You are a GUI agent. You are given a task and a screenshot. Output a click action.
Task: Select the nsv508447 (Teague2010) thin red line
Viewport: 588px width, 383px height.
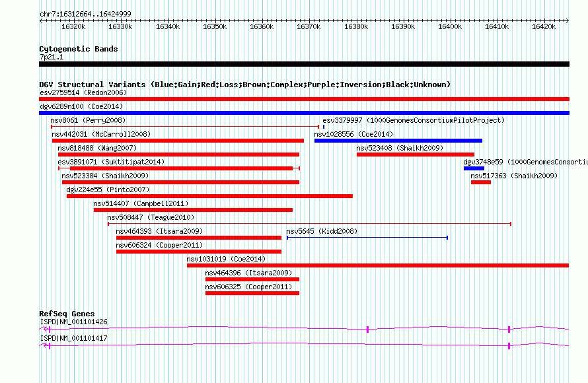(x=309, y=224)
